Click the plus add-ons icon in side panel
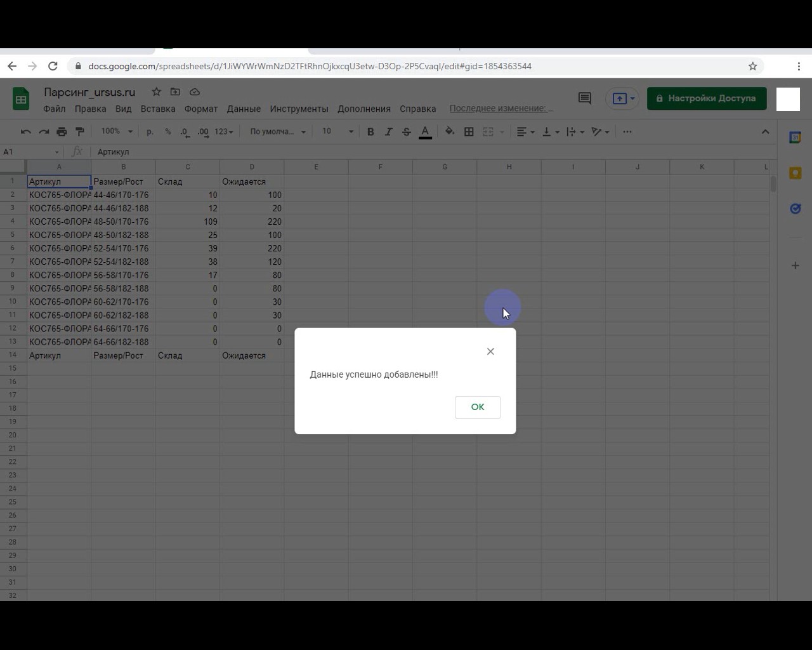Image resolution: width=812 pixels, height=650 pixels. click(795, 265)
